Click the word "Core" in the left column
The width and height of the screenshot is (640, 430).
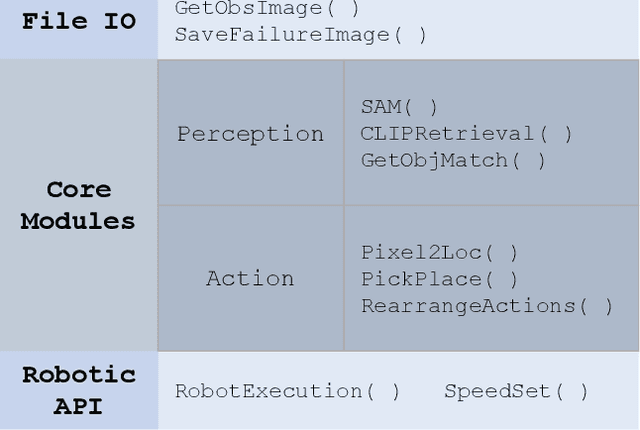pyautogui.click(x=78, y=190)
